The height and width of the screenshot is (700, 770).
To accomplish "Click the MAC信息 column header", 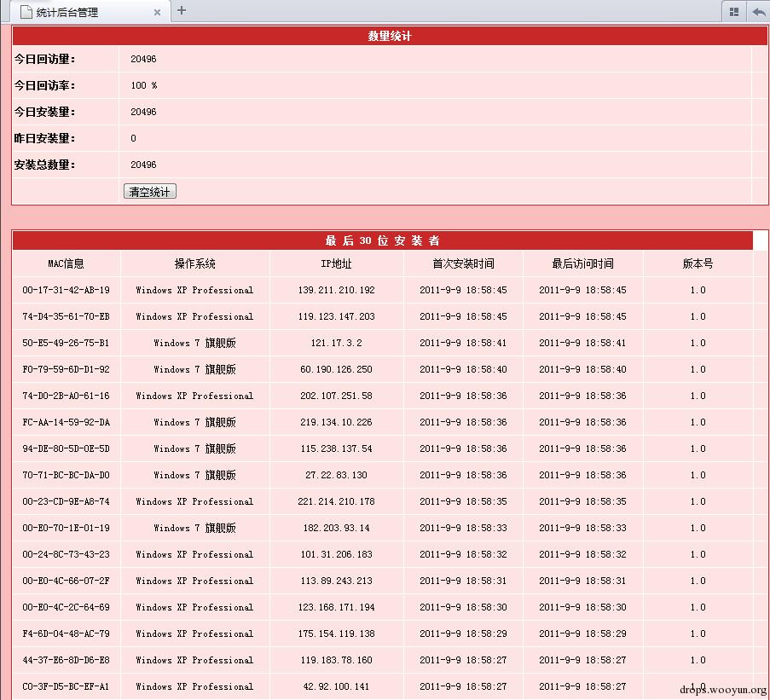I will [x=66, y=263].
